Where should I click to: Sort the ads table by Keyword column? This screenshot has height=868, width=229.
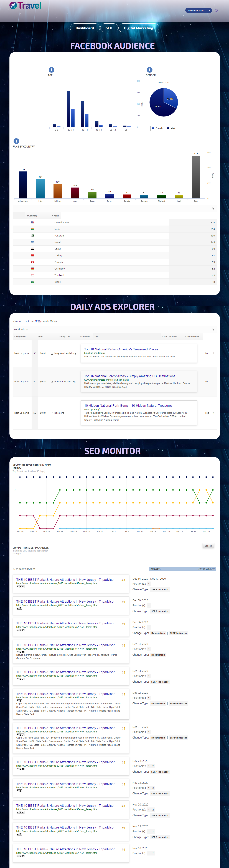pos(20,337)
